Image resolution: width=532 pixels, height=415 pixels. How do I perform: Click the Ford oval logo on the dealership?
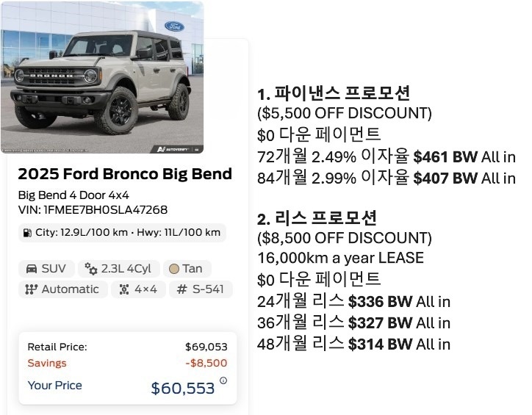175,26
